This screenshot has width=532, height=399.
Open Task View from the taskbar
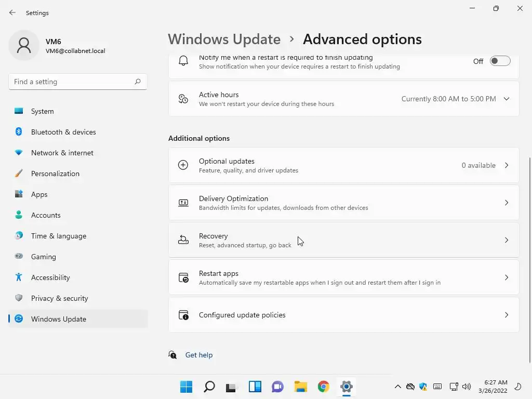pyautogui.click(x=231, y=387)
